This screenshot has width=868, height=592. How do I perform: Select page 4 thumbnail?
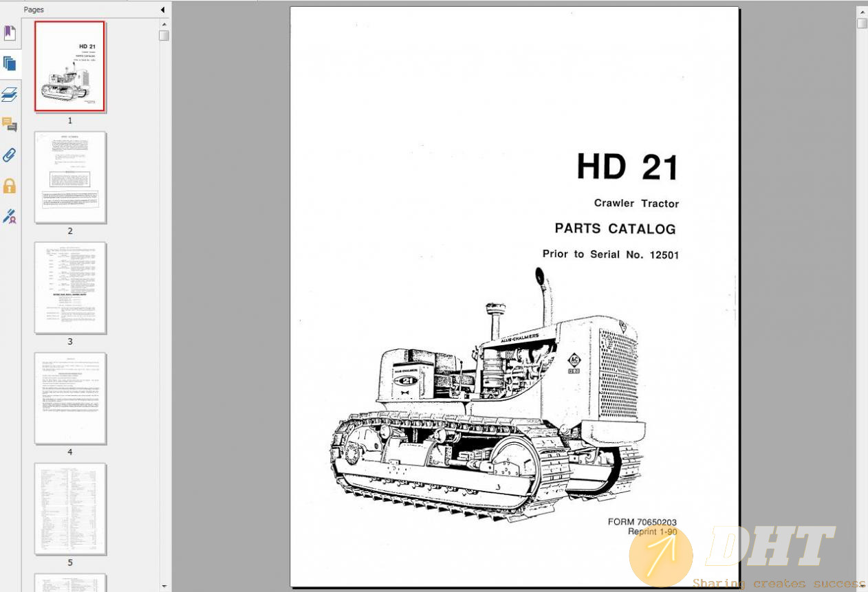tap(70, 398)
